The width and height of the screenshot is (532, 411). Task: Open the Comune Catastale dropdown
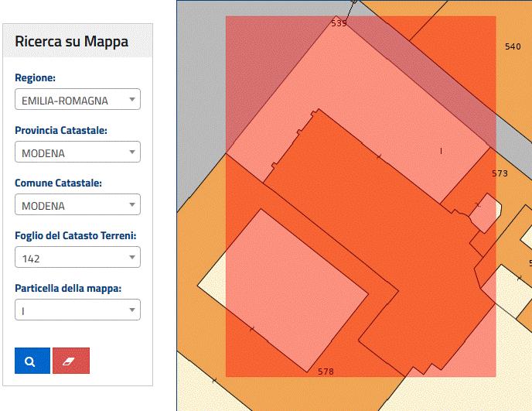click(77, 204)
